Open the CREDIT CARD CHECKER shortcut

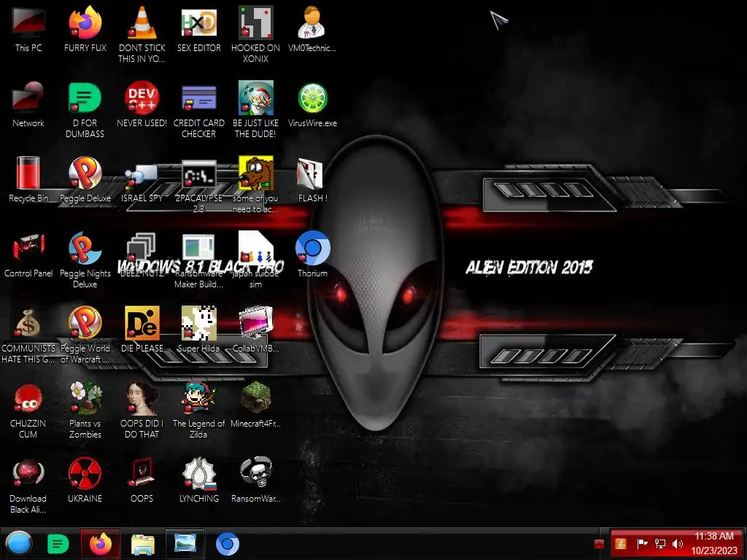pyautogui.click(x=199, y=109)
